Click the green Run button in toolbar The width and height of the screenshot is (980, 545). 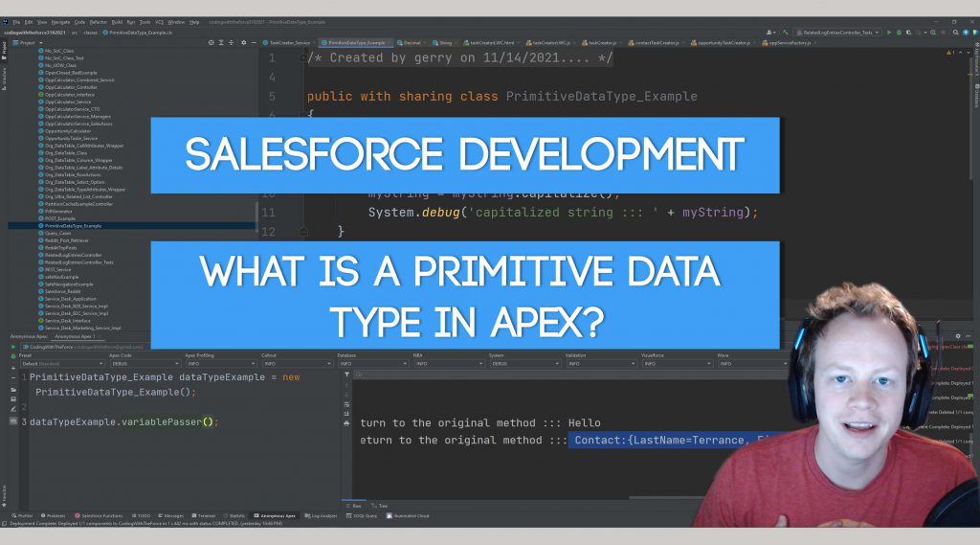pos(889,32)
